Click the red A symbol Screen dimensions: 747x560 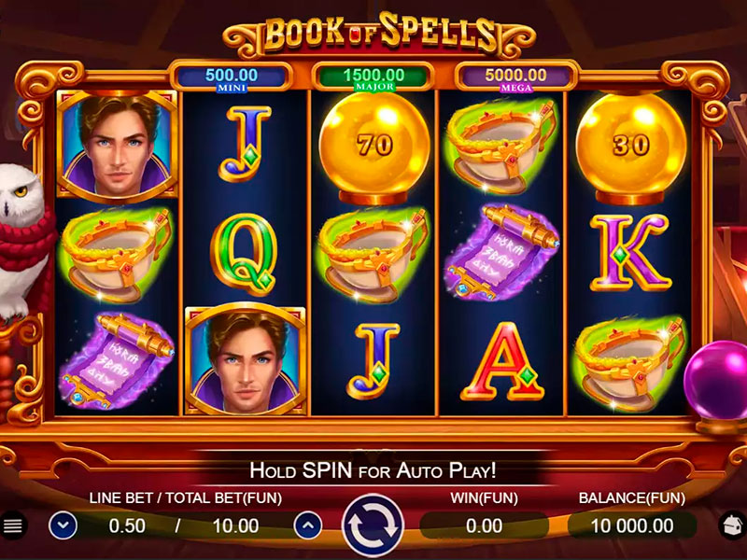[x=502, y=362]
